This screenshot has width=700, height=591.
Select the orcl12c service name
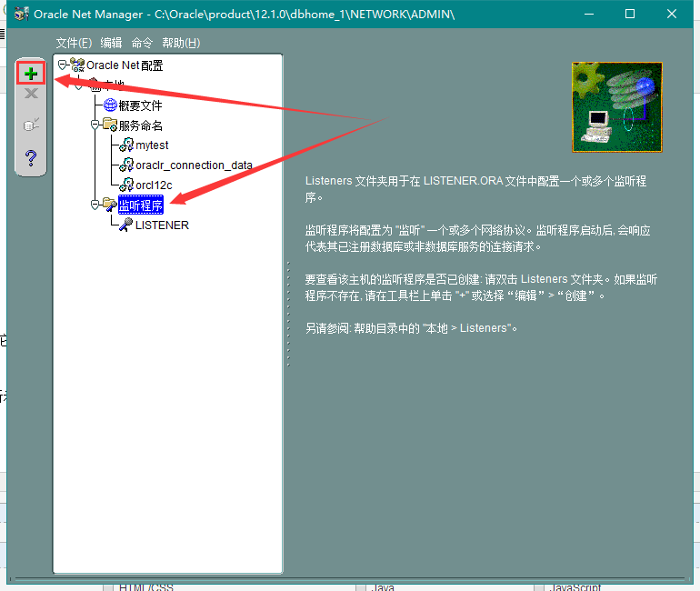click(154, 185)
